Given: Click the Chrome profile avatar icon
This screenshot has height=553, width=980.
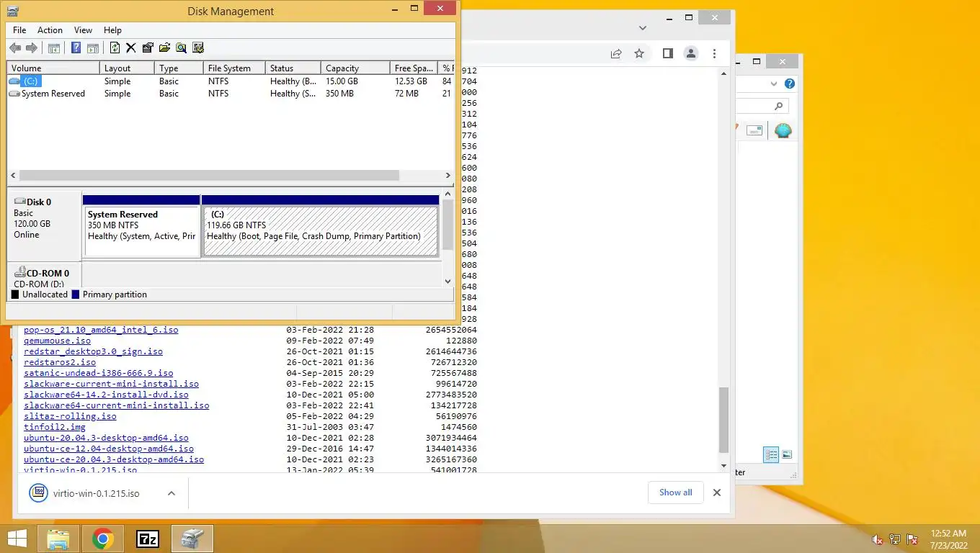Looking at the screenshot, I should (690, 53).
